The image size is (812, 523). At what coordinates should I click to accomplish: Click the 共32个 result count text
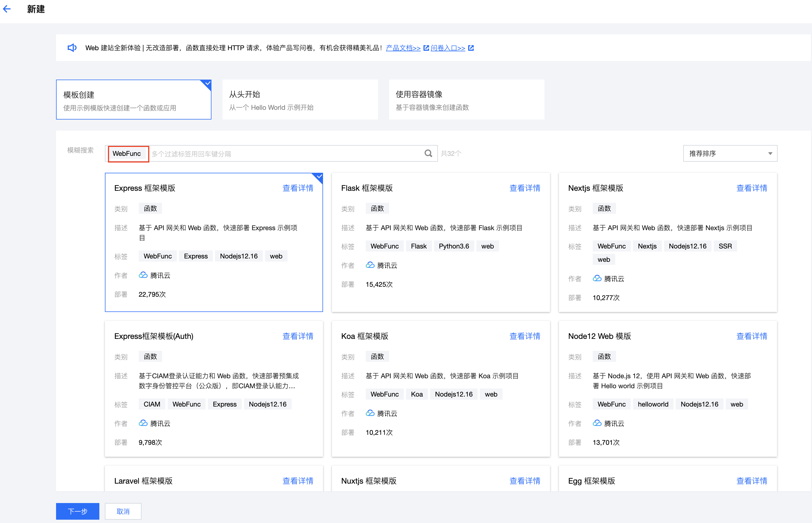[451, 154]
